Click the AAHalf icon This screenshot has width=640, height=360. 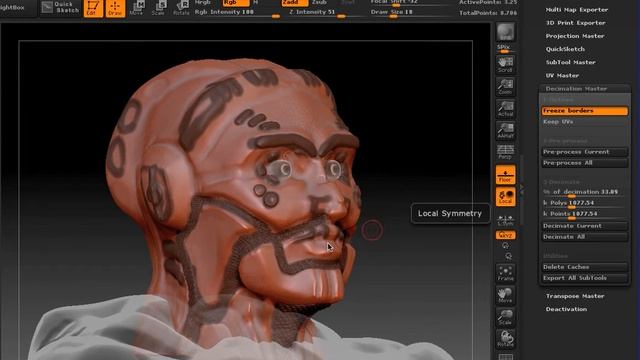click(506, 131)
